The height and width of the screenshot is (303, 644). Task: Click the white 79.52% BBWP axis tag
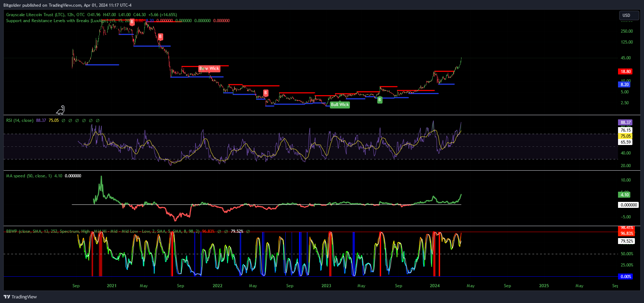(x=626, y=241)
